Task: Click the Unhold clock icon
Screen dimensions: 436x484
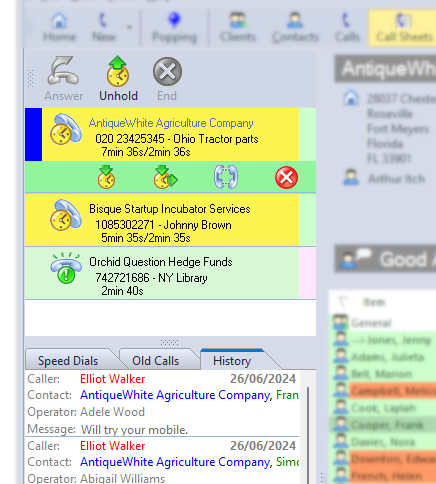Action: (118, 71)
